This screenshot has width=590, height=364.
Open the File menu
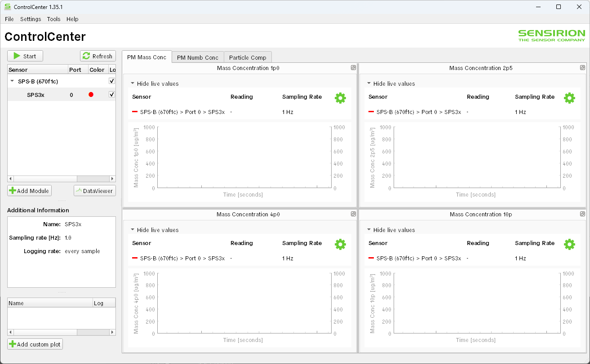pyautogui.click(x=9, y=19)
